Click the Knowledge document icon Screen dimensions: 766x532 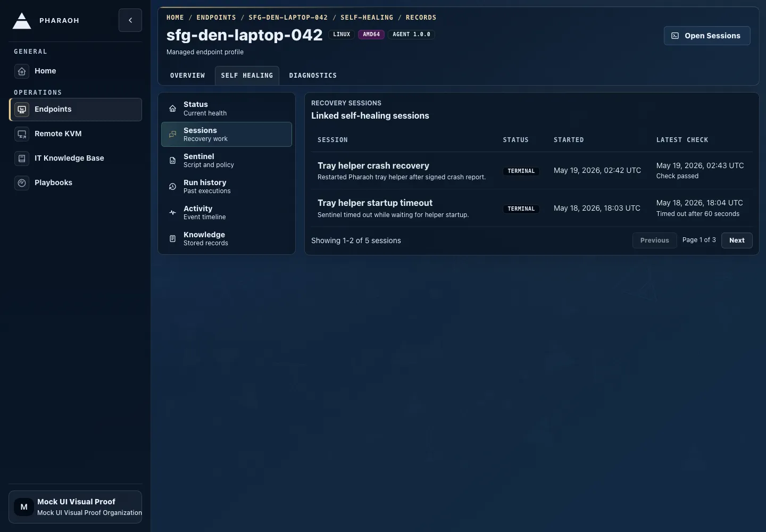(x=172, y=239)
